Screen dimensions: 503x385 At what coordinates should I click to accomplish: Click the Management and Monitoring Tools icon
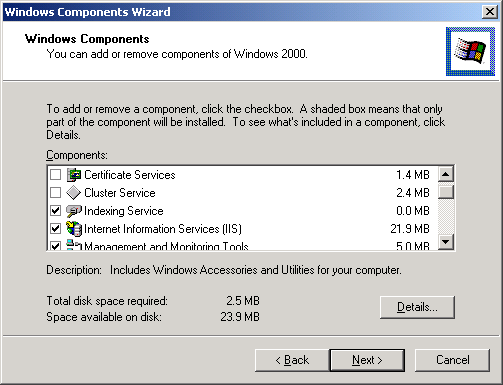74,245
